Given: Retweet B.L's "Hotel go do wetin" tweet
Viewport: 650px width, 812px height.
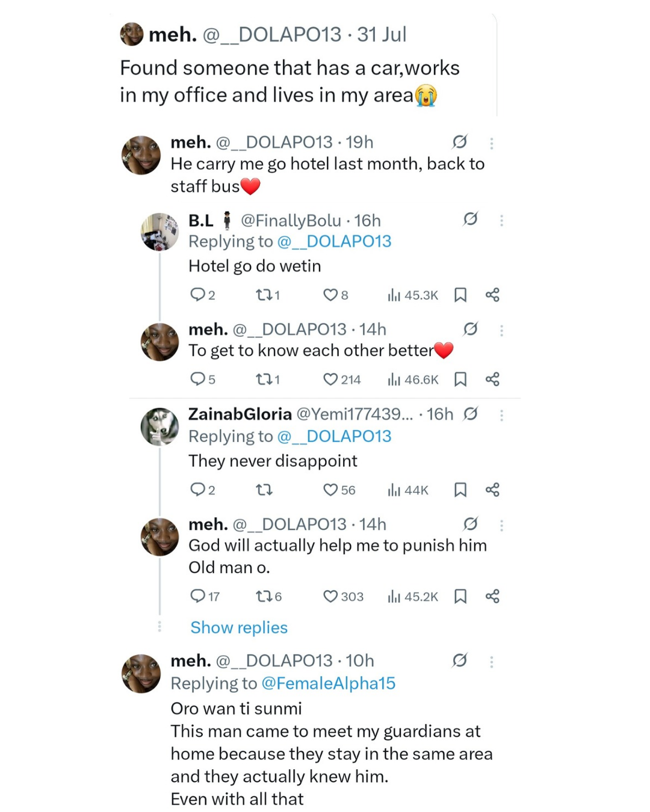Looking at the screenshot, I should point(264,295).
